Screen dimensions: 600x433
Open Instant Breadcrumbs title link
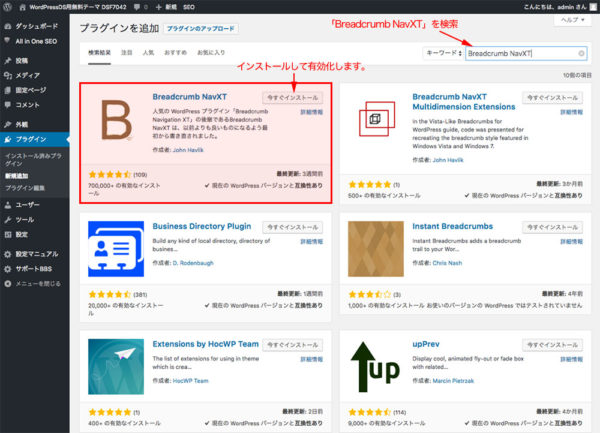click(453, 226)
